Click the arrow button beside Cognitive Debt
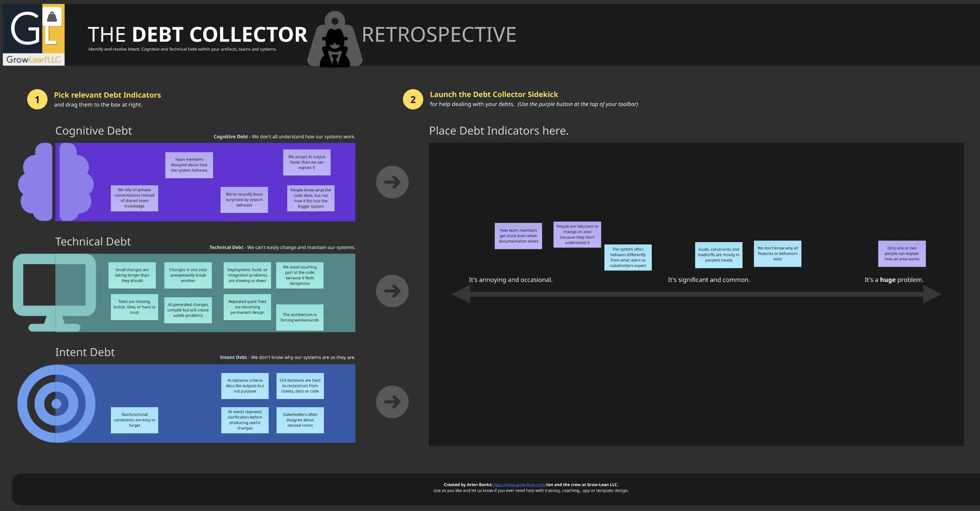980x511 pixels. click(392, 182)
